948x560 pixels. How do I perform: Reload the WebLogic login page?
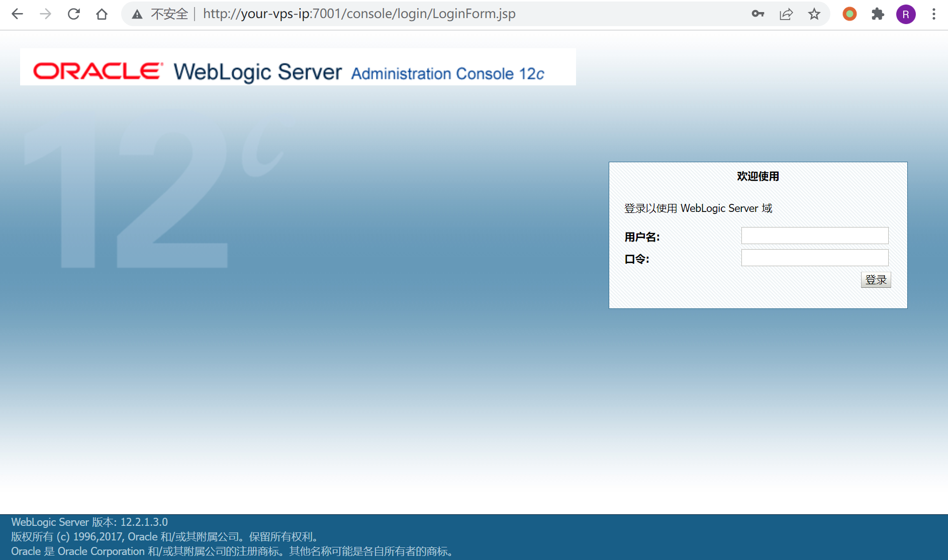point(74,14)
